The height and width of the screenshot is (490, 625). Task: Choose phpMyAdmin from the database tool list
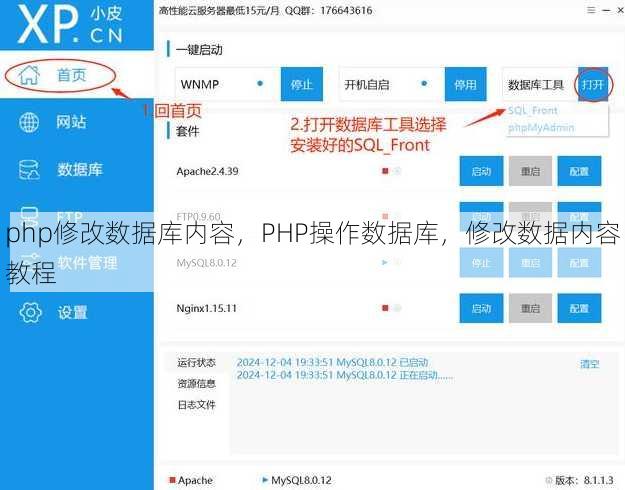tap(541, 128)
